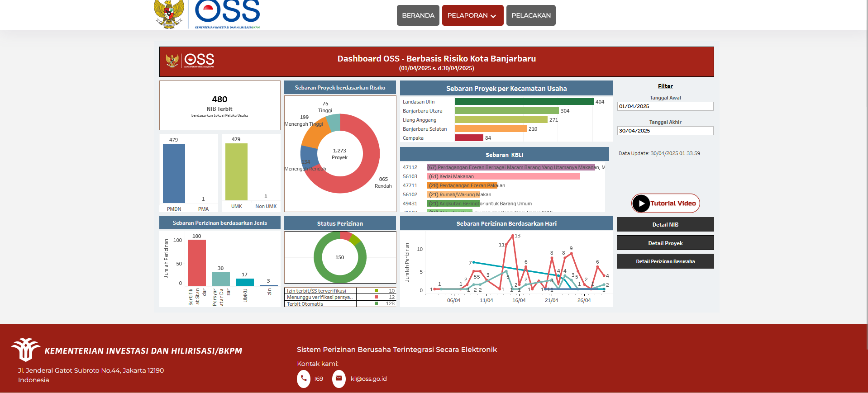Image resolution: width=868 pixels, height=393 pixels.
Task: Expand the Pelaporan dropdown menu
Action: (x=472, y=15)
